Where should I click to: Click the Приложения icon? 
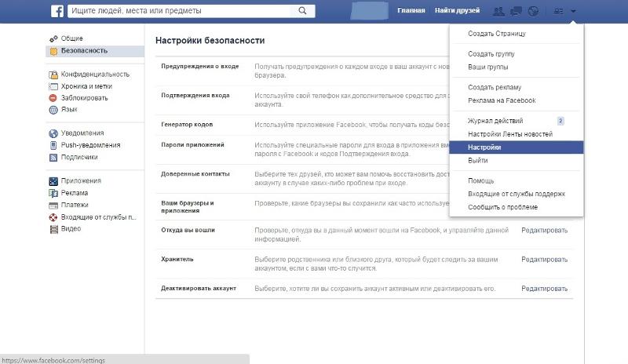tap(53, 181)
